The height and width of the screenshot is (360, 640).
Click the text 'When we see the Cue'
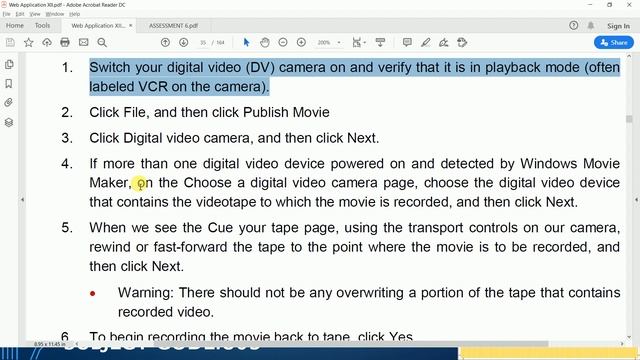pos(161,228)
